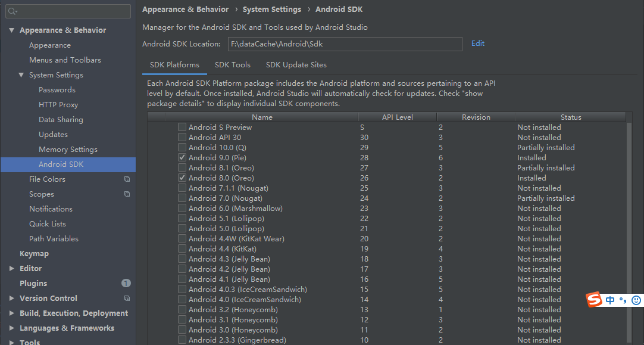Select the Android 4.3 (Jelly Bean) row name
The height and width of the screenshot is (345, 644).
pos(229,259)
